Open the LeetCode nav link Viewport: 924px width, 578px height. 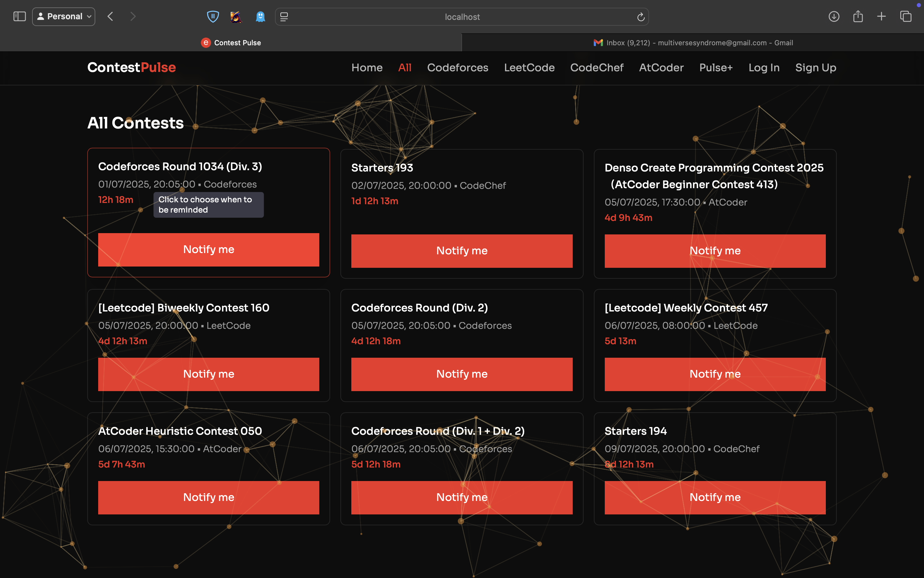point(529,68)
